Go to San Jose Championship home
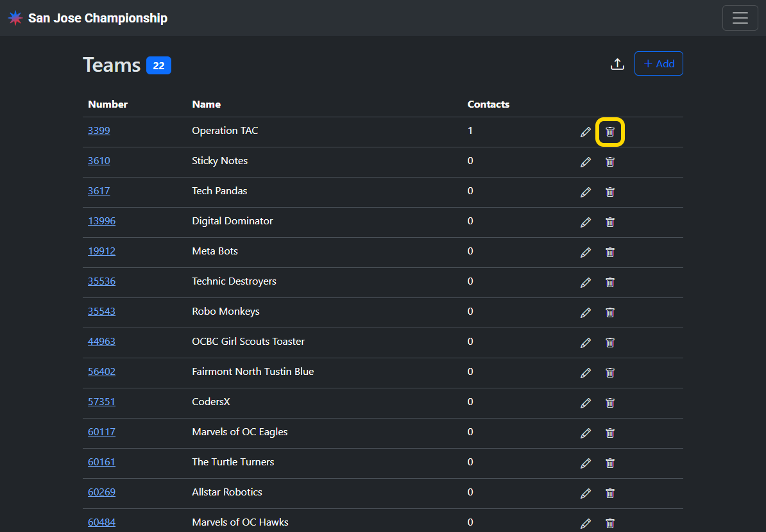The height and width of the screenshot is (532, 766). (98, 18)
